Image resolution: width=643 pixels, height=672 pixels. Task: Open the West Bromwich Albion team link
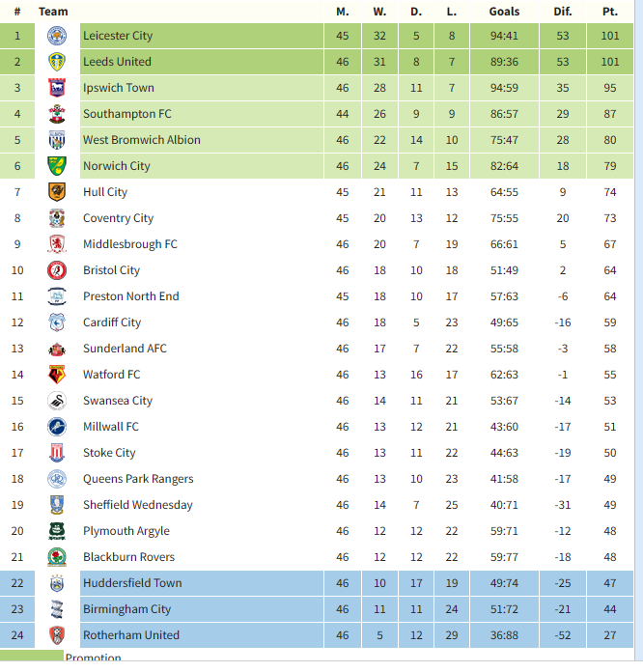(142, 140)
